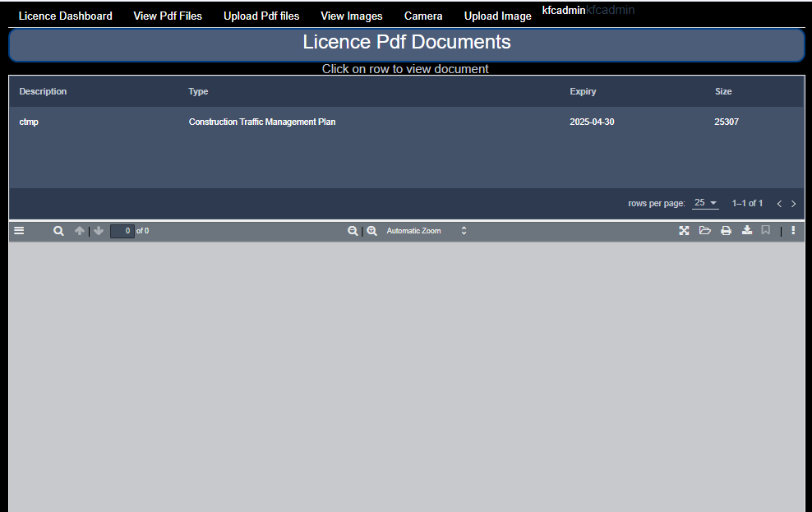
Task: Open the PDF viewer tools menu
Action: coord(792,231)
